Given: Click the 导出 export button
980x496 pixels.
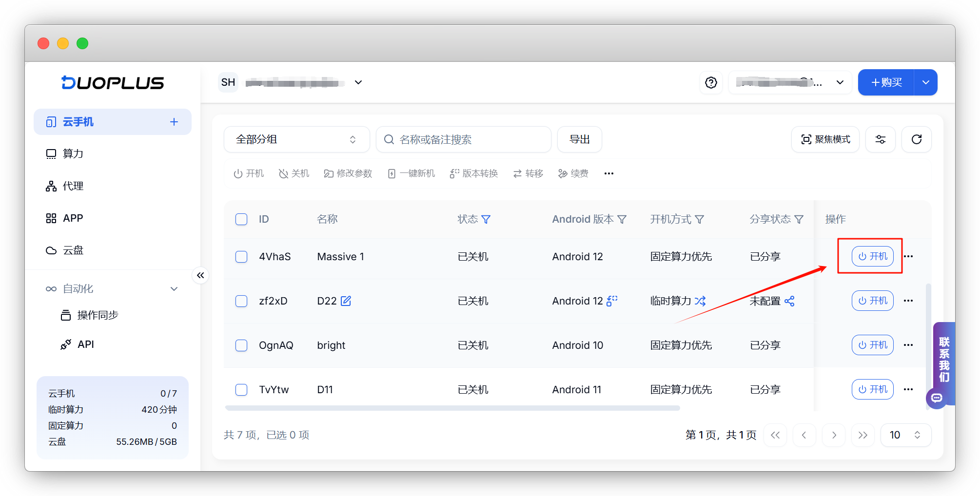Looking at the screenshot, I should 579,140.
